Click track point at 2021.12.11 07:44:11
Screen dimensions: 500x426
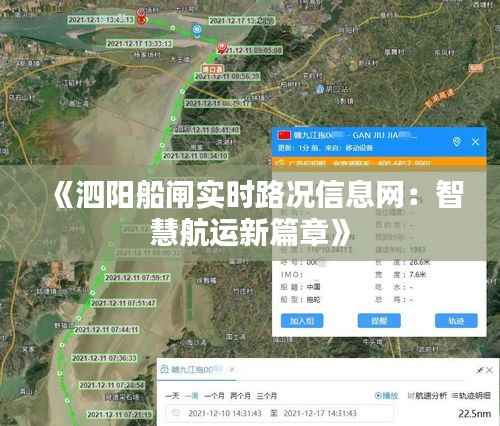[x=79, y=318]
